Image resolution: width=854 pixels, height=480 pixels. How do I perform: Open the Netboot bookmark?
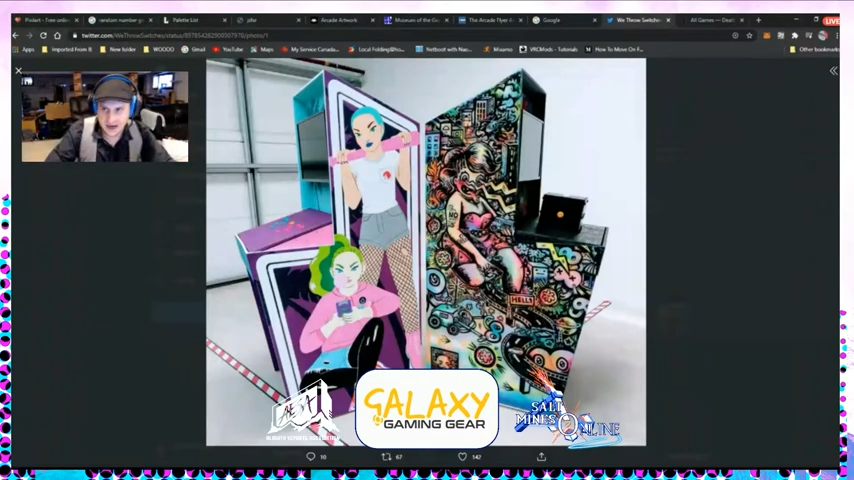[x=444, y=50]
